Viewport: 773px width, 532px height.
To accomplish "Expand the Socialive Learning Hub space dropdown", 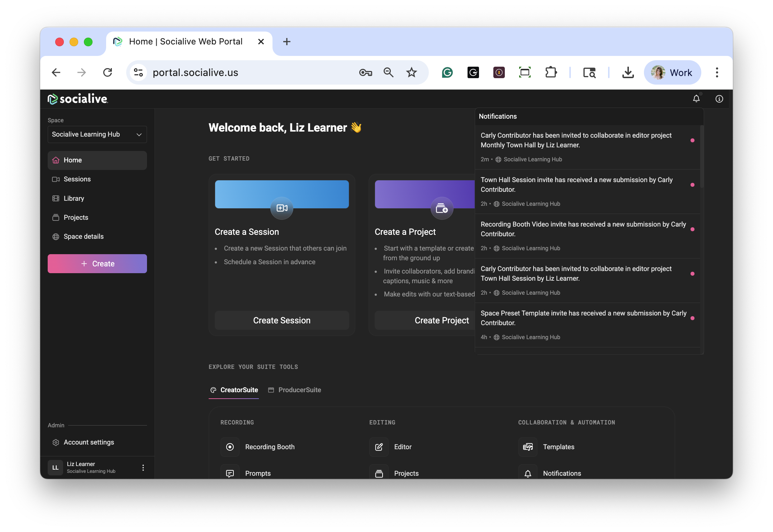I will tap(97, 134).
